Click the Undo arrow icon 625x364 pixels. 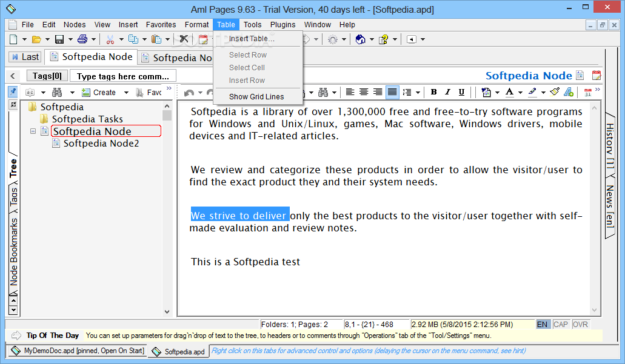[189, 93]
